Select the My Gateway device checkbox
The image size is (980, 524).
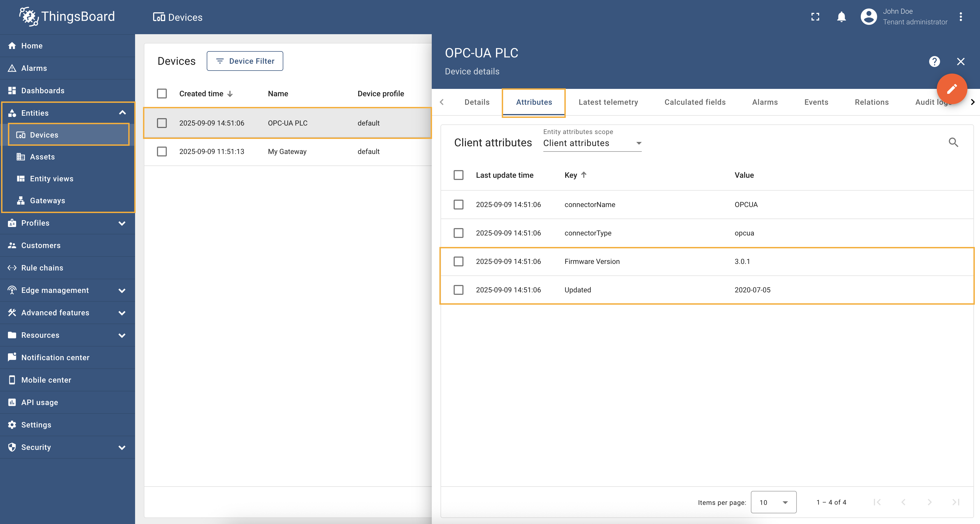(x=162, y=152)
